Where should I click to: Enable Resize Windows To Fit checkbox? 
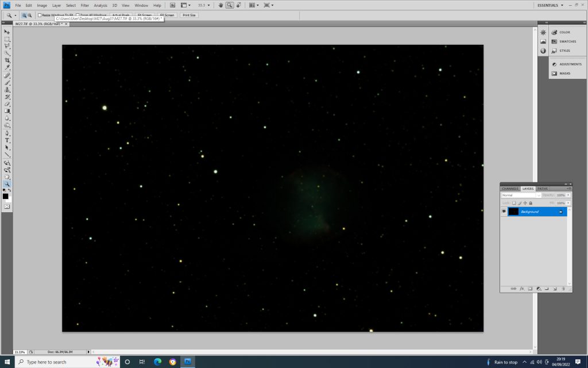40,15
